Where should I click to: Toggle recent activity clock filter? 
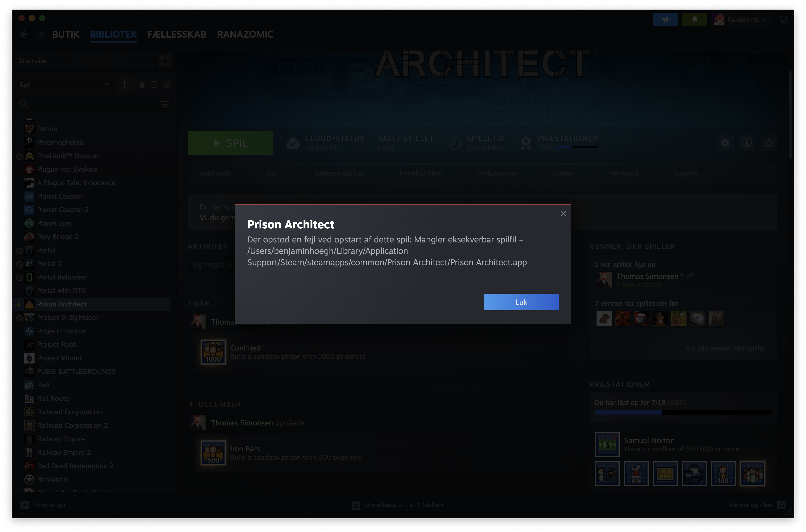click(x=154, y=85)
